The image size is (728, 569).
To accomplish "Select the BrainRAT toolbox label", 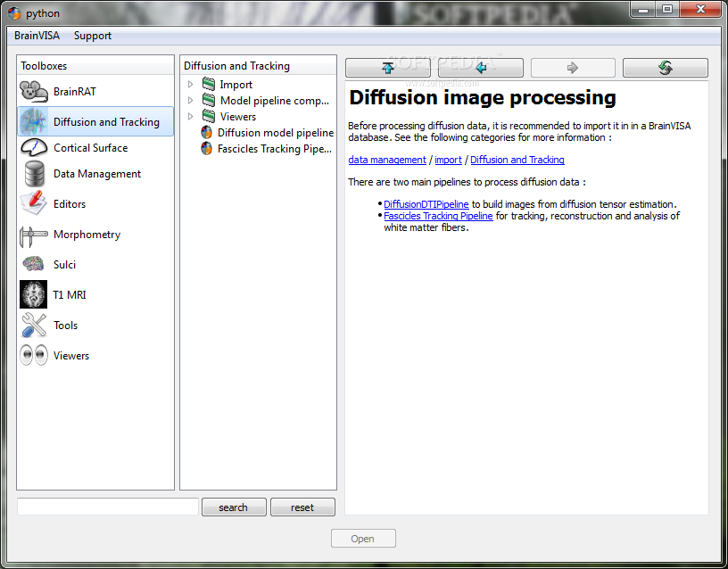I will (x=75, y=92).
